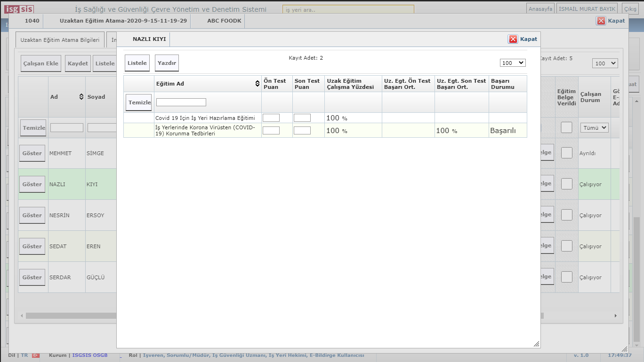This screenshot has width=644, height=362.
Task: Click Ön Test Puan field for Covid 19 training
Action: 271,118
